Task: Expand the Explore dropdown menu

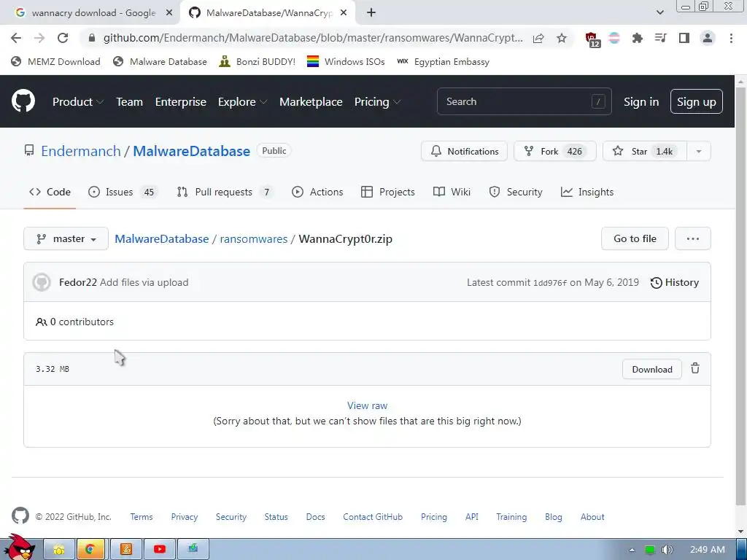Action: click(242, 102)
